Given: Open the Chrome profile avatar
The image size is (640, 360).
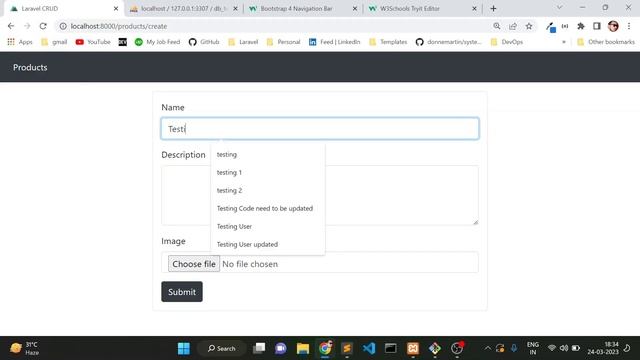Looking at the screenshot, I should pos(613,26).
